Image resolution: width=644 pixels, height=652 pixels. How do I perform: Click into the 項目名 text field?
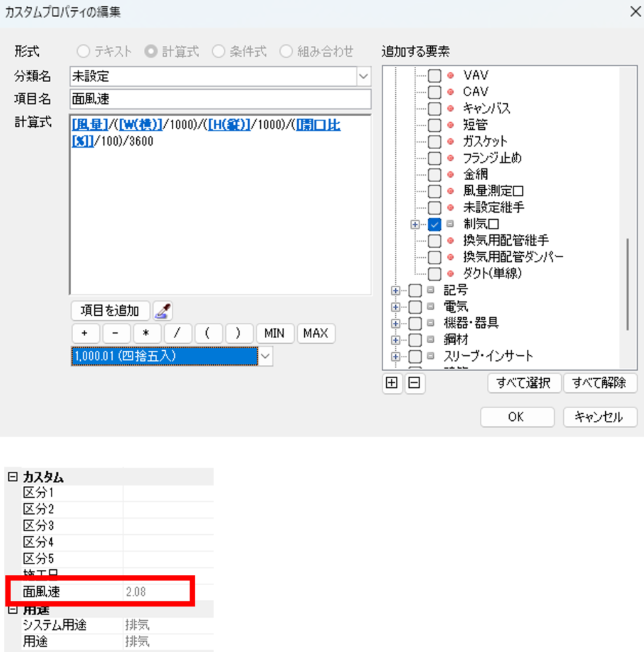point(220,99)
